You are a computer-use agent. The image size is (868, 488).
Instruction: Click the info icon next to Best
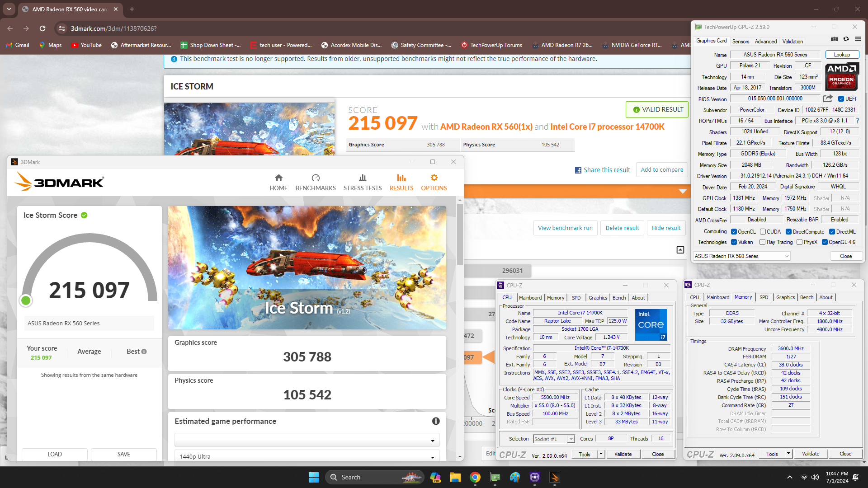[x=144, y=352]
